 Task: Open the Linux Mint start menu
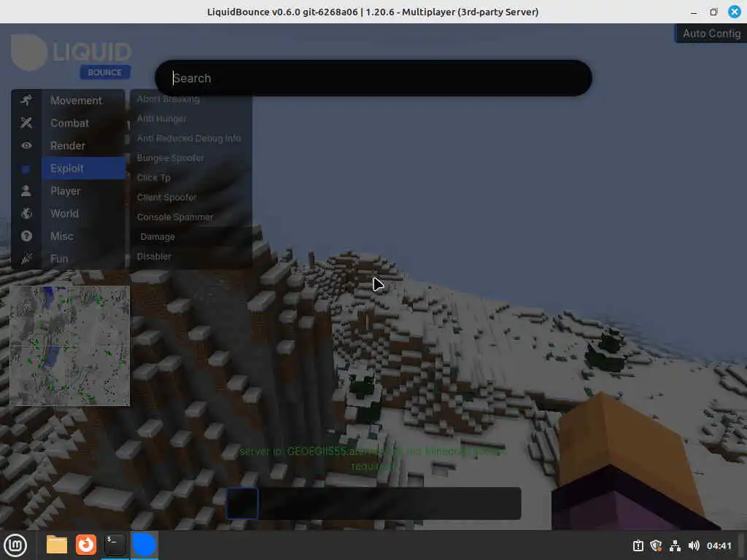click(15, 545)
